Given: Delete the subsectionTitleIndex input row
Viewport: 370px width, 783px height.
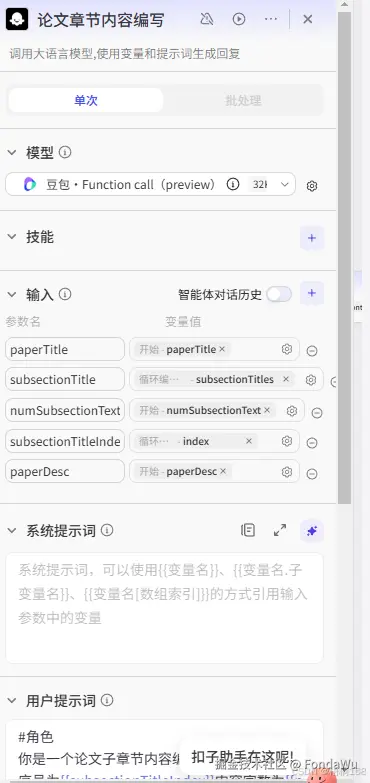Looking at the screenshot, I should click(312, 443).
